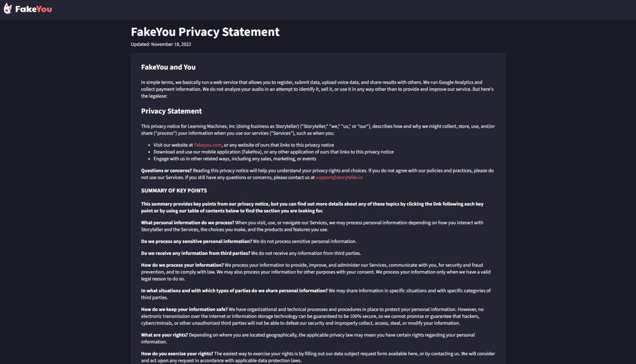Click How do we keep your information safe? text
The width and height of the screenshot is (636, 364).
pyautogui.click(x=184, y=309)
